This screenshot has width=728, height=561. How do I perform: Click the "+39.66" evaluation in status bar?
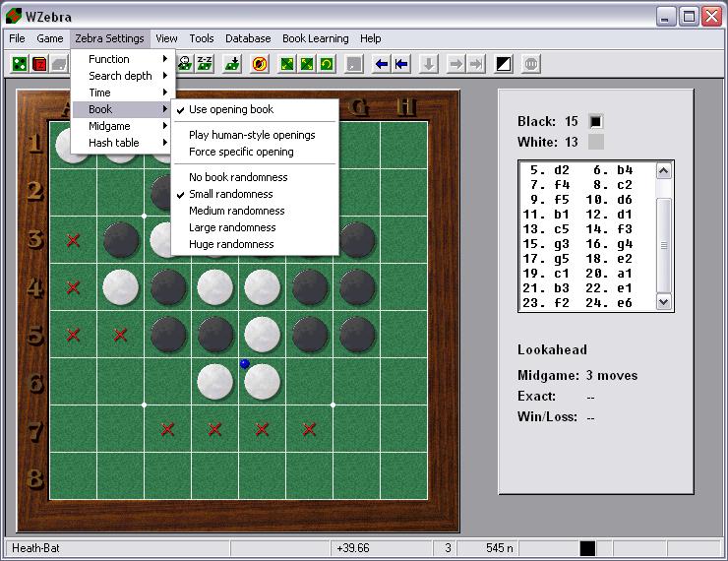(x=353, y=548)
